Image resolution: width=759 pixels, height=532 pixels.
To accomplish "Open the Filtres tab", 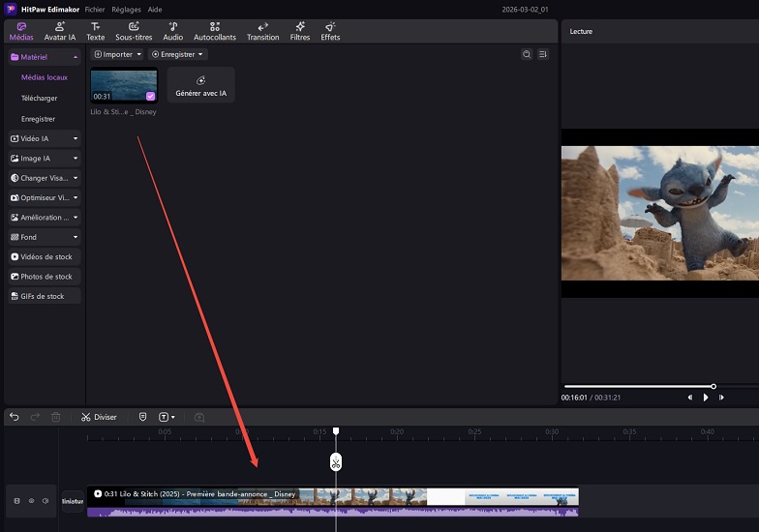I will (300, 31).
